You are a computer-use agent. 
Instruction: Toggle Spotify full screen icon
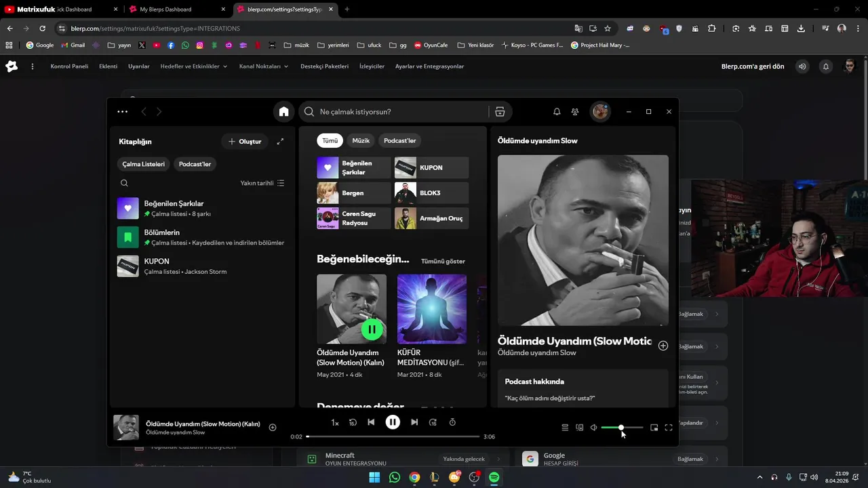669,428
